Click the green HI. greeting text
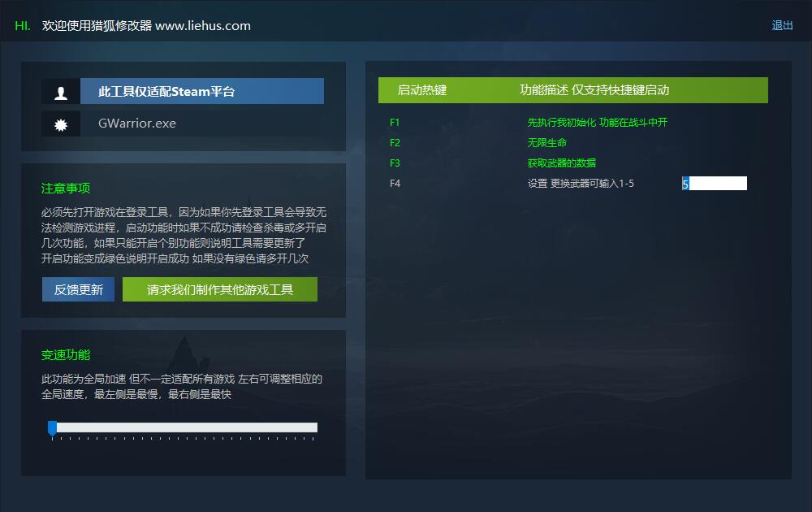 coord(22,26)
